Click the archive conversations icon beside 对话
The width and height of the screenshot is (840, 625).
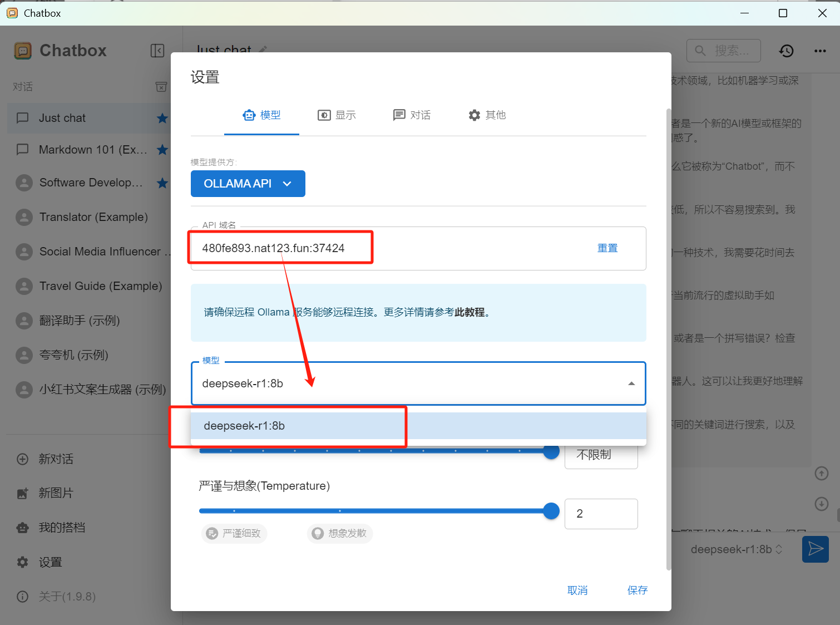click(161, 87)
